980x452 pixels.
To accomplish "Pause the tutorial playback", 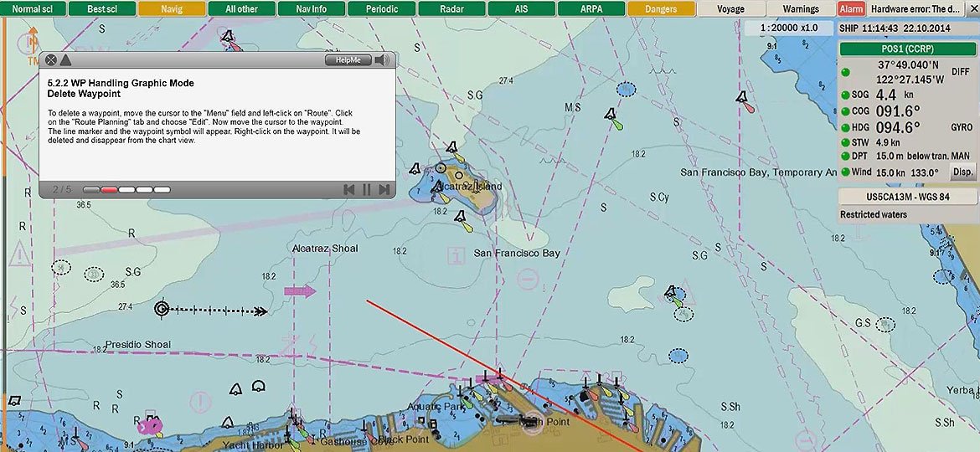I will 366,190.
